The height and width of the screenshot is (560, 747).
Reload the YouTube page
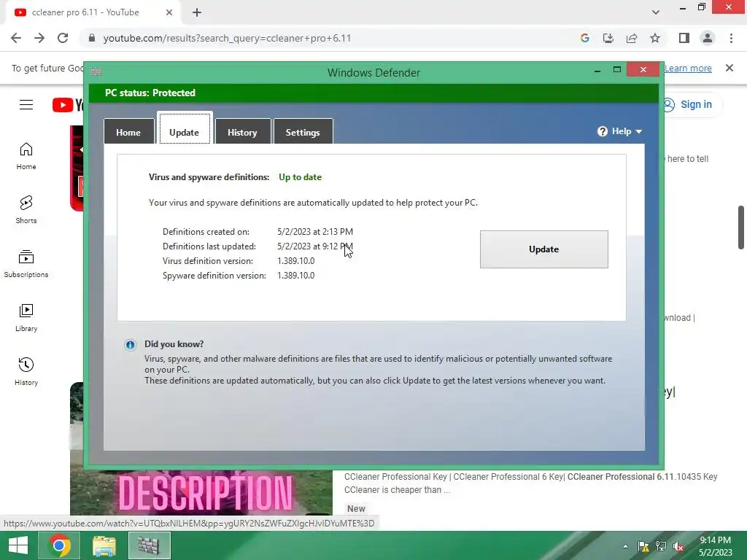63,38
